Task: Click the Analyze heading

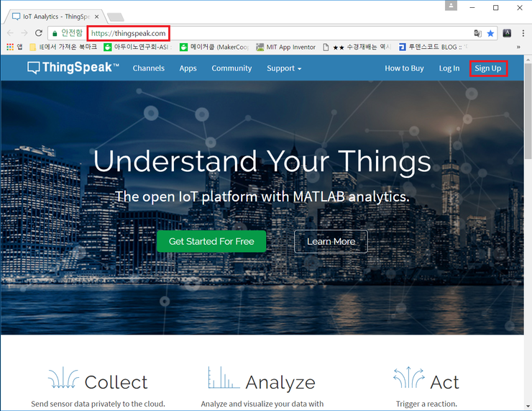Action: [280, 383]
